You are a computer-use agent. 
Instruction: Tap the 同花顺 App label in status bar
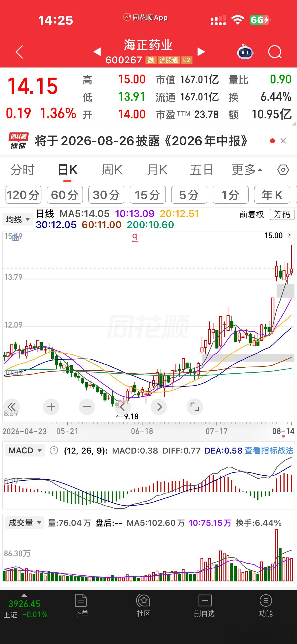(146, 18)
